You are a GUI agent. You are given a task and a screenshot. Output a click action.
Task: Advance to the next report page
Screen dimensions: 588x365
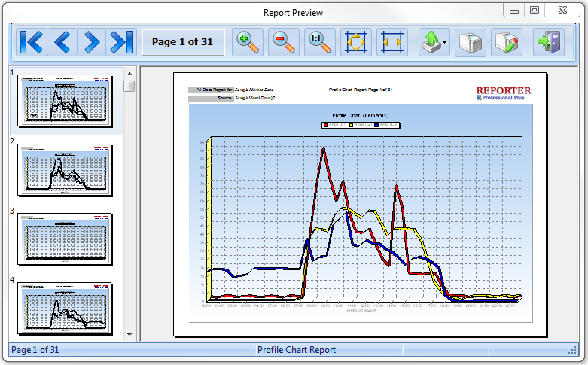[92, 42]
